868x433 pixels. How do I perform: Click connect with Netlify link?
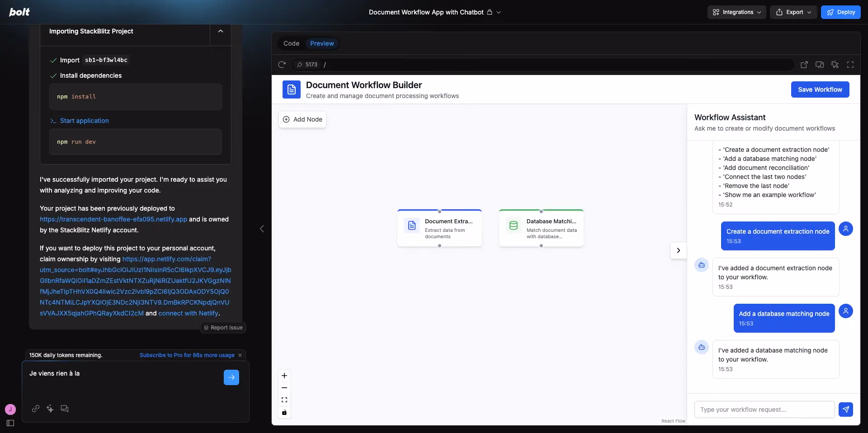click(189, 313)
